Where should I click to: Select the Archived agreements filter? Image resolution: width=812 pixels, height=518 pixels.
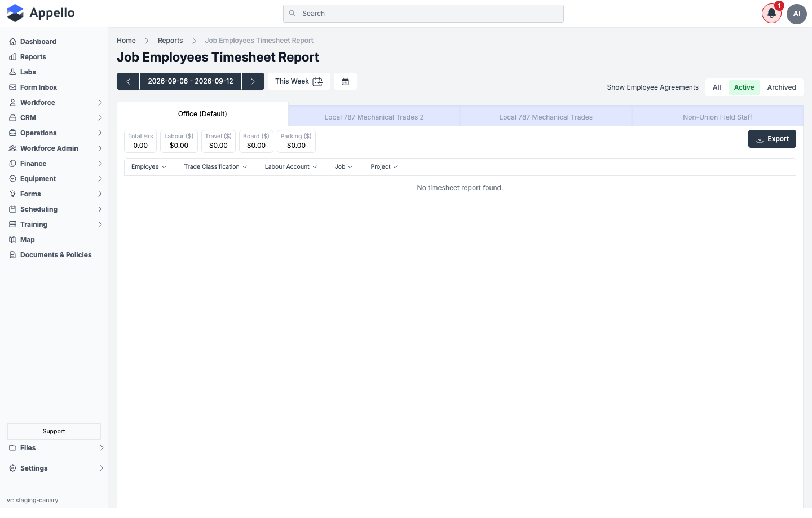pyautogui.click(x=782, y=87)
